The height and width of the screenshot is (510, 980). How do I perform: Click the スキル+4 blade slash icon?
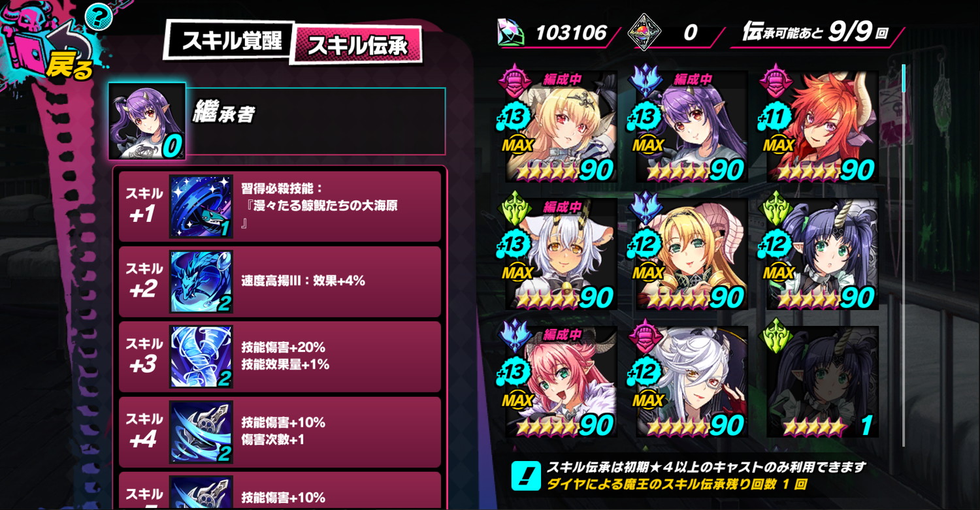click(201, 432)
